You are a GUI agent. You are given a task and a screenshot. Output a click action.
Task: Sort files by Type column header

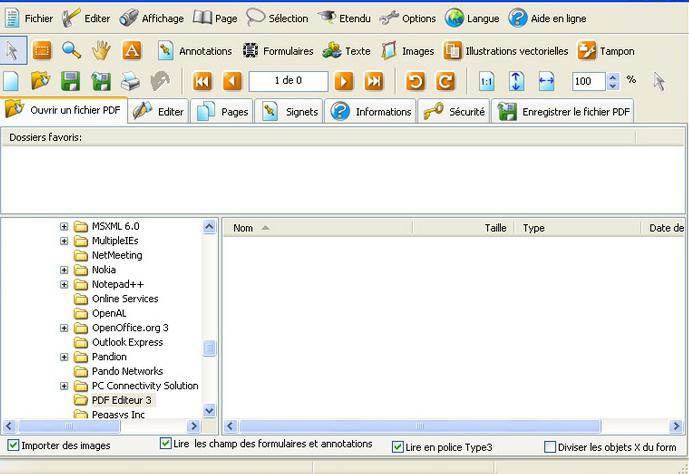[x=577, y=228]
